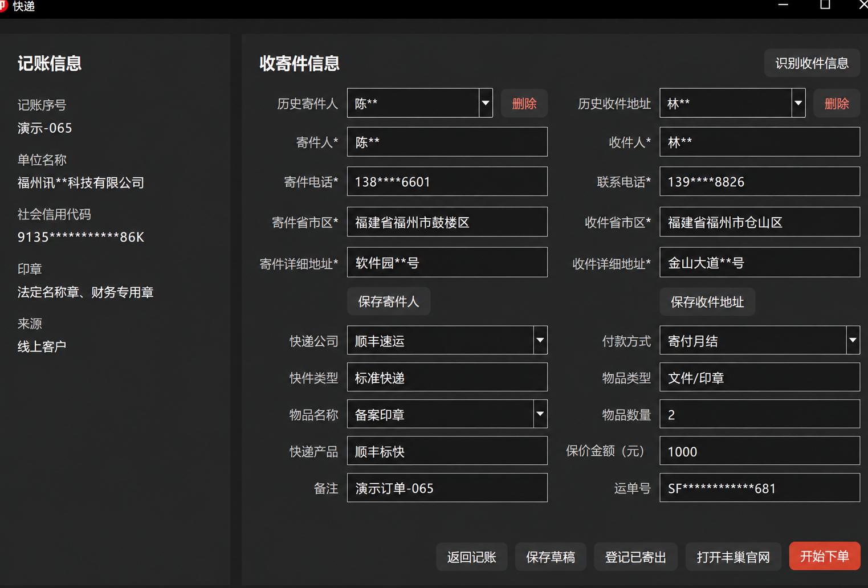This screenshot has width=868, height=588.
Task: Click the 保价金额 field showing 1000
Action: tap(760, 451)
